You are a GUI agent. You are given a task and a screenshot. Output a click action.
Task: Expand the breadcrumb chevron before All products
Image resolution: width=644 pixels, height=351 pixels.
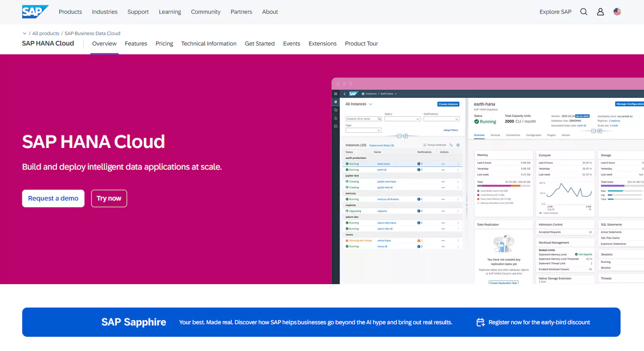25,33
